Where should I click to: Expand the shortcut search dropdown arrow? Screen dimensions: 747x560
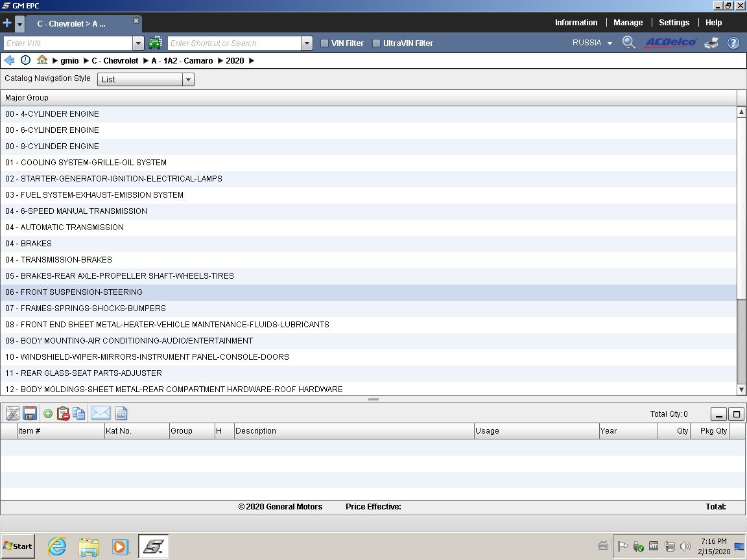click(x=307, y=43)
